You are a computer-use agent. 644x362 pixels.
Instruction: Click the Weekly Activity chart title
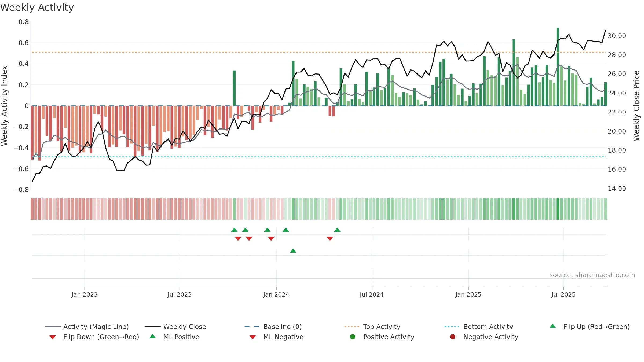pos(37,8)
